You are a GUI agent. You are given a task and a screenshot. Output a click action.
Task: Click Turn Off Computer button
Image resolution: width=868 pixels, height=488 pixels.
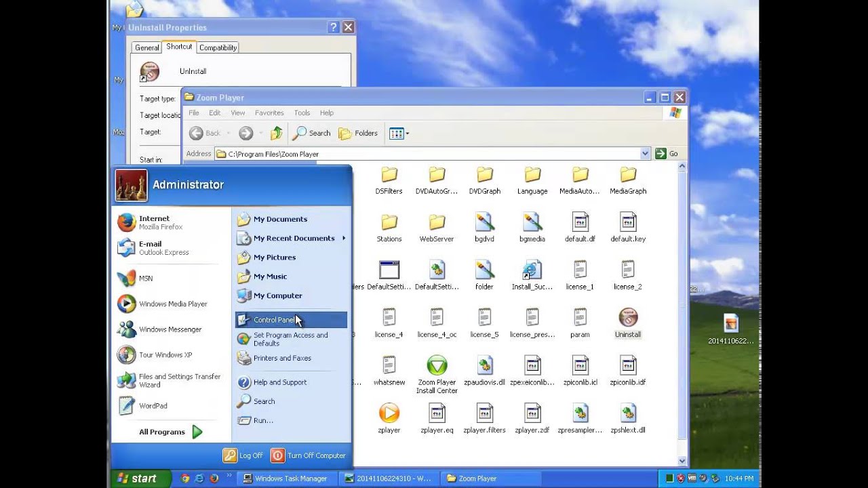click(309, 455)
